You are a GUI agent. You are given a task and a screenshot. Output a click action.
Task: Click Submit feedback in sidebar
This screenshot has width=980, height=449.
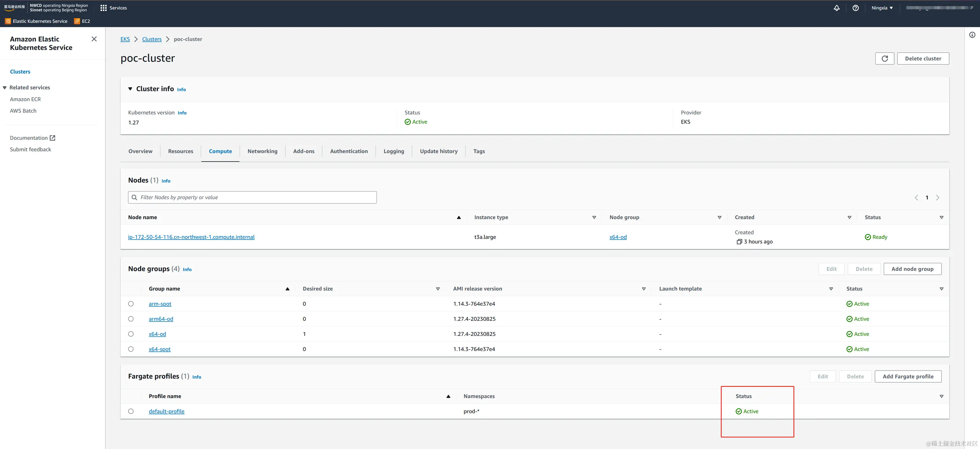point(30,149)
